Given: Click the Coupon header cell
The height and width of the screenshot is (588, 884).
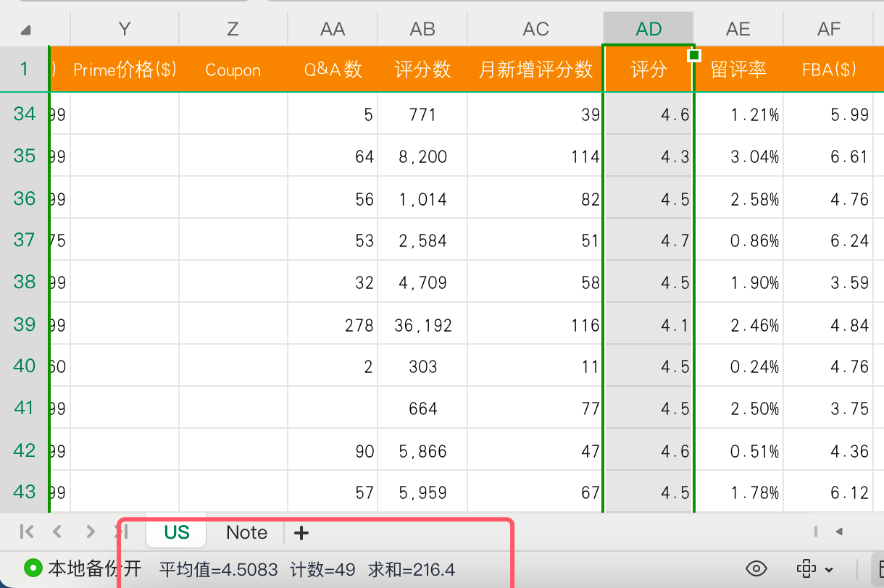Looking at the screenshot, I should (233, 70).
